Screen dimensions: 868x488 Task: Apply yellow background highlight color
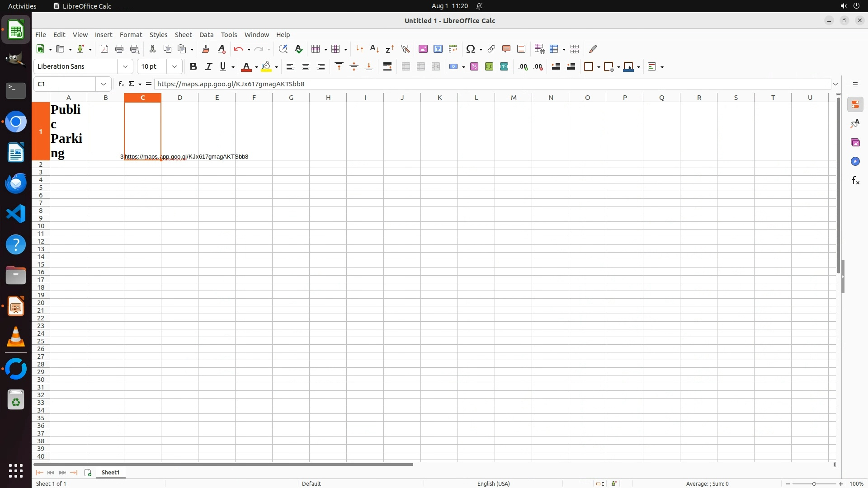pyautogui.click(x=266, y=66)
